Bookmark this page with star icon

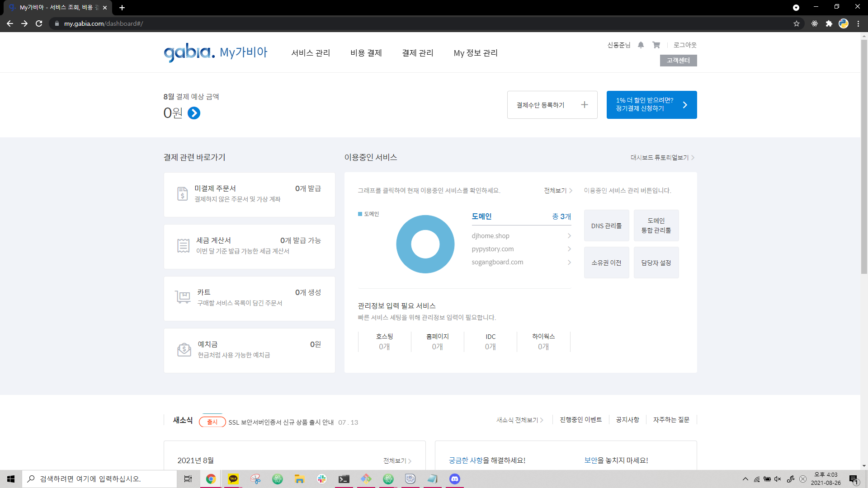coord(796,23)
